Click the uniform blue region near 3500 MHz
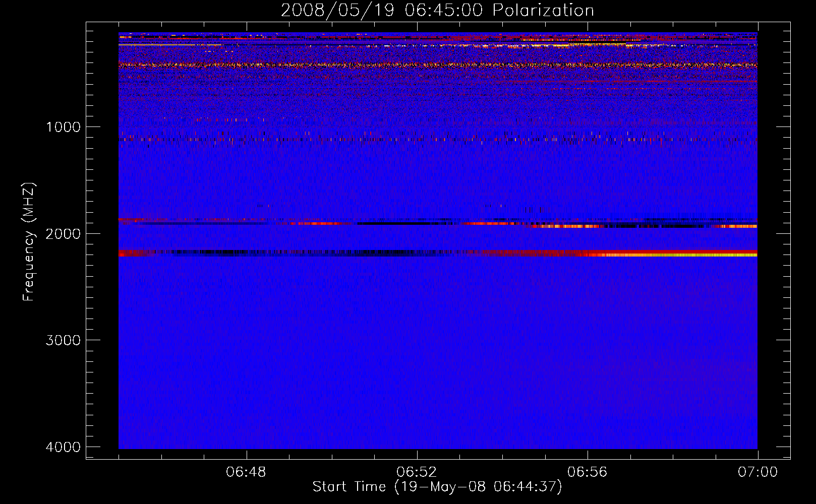The height and width of the screenshot is (504, 816). coord(438,393)
